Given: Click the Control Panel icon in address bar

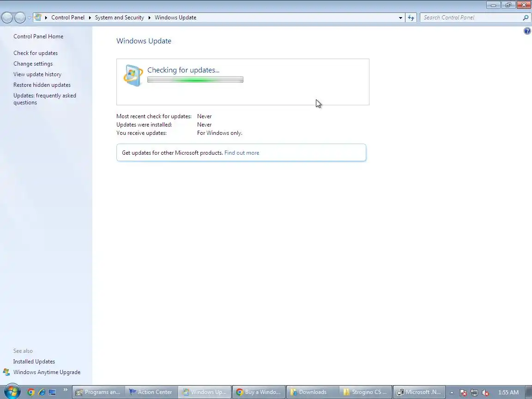Looking at the screenshot, I should click(x=38, y=17).
